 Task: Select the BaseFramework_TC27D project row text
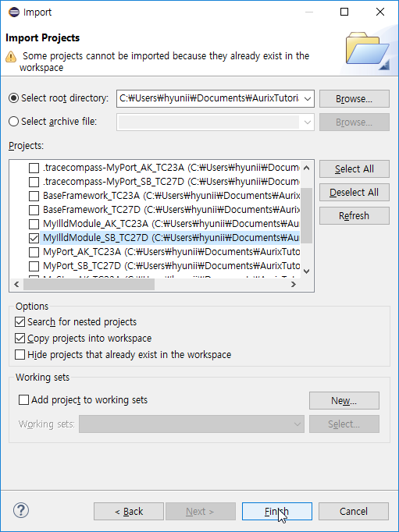171,210
